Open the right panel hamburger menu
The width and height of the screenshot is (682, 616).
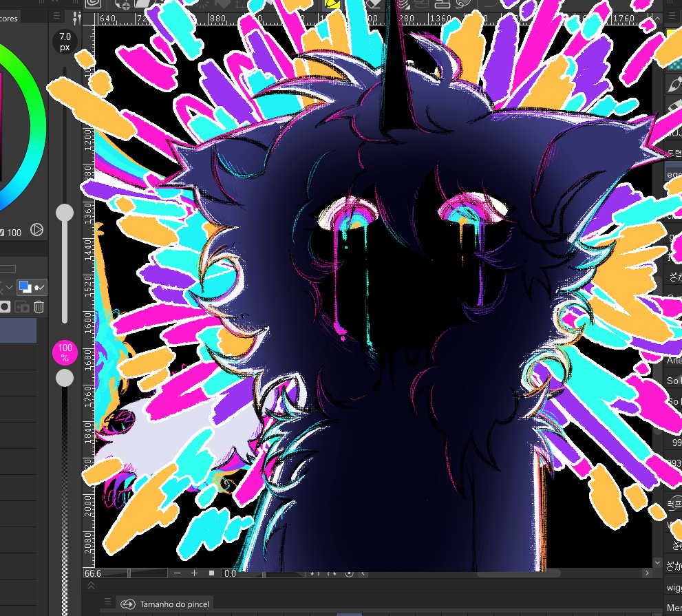(x=672, y=17)
